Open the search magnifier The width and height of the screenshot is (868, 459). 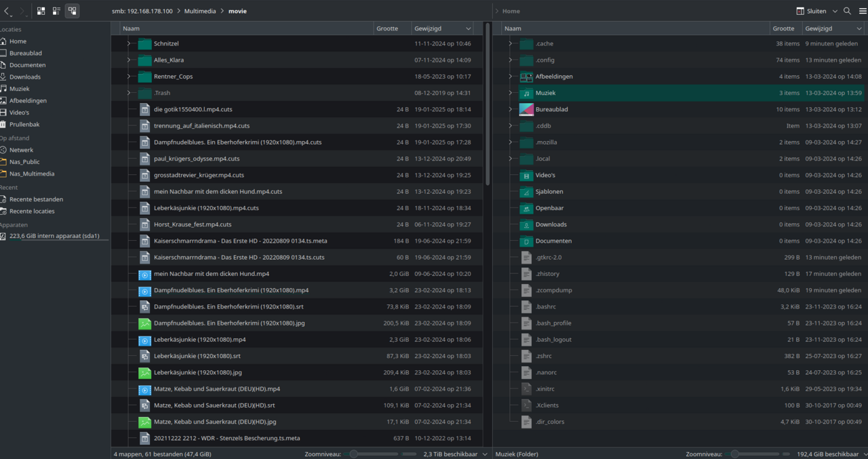pyautogui.click(x=846, y=11)
